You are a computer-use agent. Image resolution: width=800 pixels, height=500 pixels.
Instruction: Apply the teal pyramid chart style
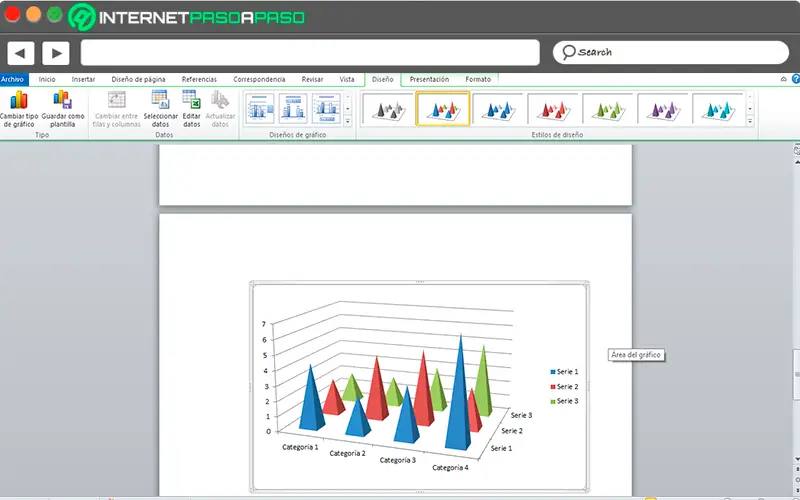pyautogui.click(x=718, y=109)
